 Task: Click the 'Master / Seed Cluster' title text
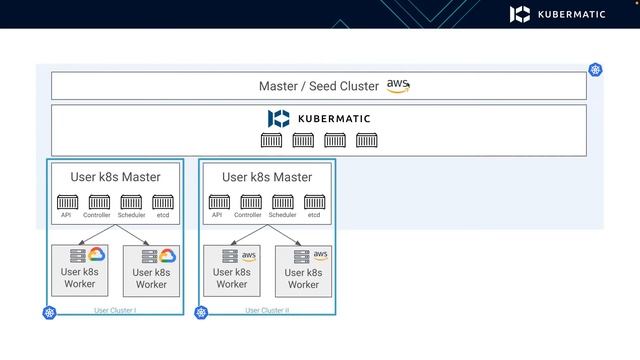point(319,86)
